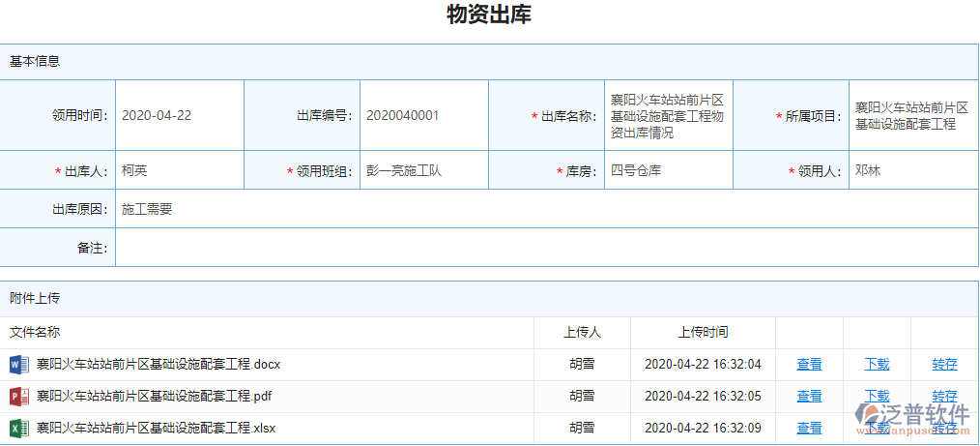This screenshot has height=446, width=980.
Task: Open the file 襄阳火车站站前片区基础设施配套工程.pdf
Action: coord(154,396)
